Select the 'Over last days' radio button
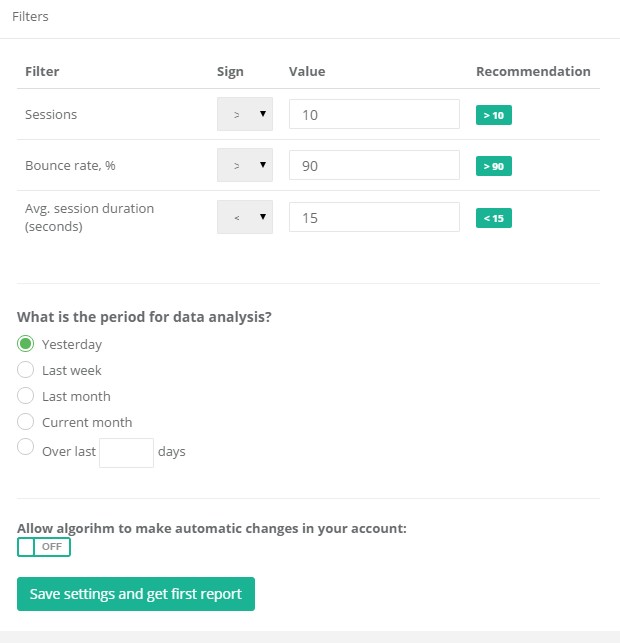This screenshot has height=643, width=620. click(25, 447)
